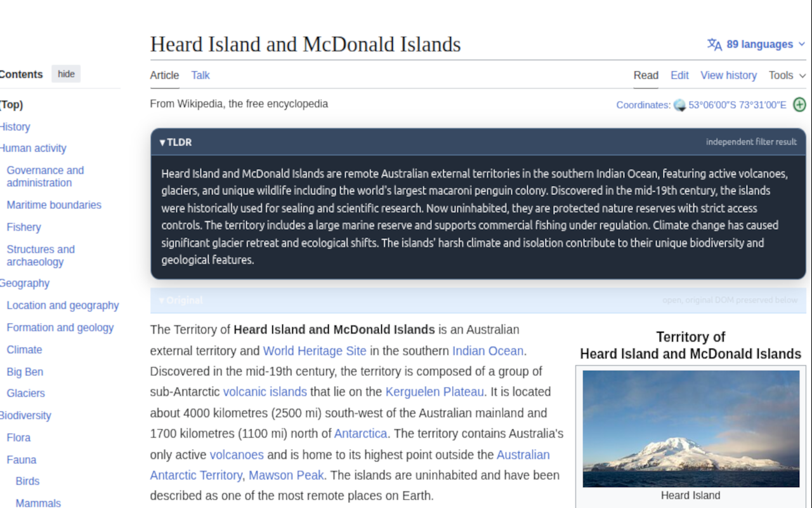Hide the Contents sidebar
This screenshot has height=508, width=812.
pyautogui.click(x=66, y=74)
